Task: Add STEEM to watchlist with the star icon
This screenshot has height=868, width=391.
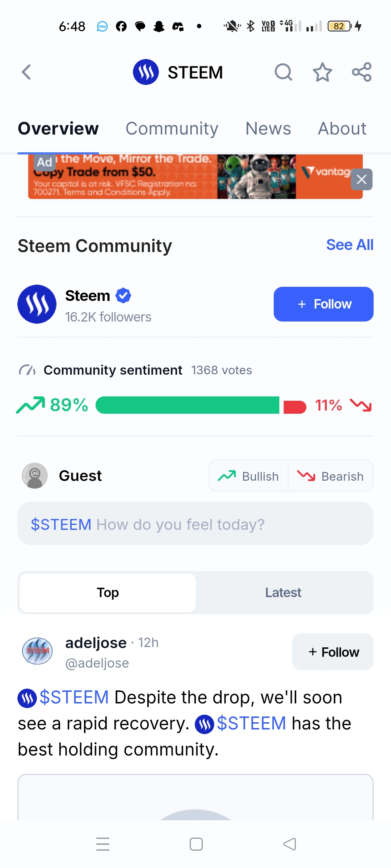Action: pos(322,72)
